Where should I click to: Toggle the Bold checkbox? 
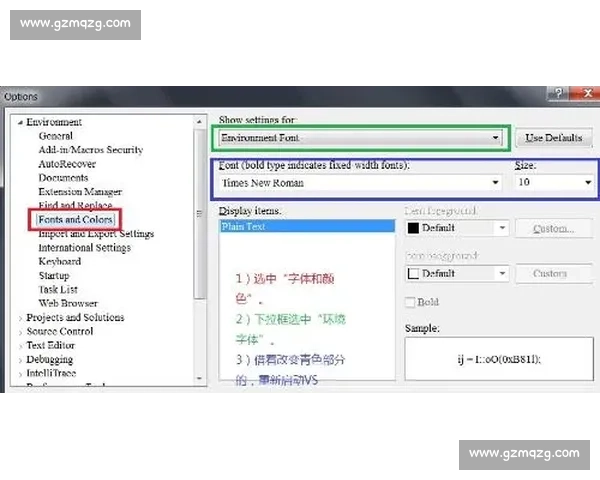(410, 302)
